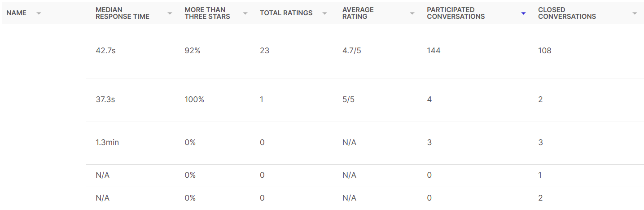Image resolution: width=644 pixels, height=210 pixels.
Task: Sort by Median Response Time using its arrow
Action: (x=170, y=13)
